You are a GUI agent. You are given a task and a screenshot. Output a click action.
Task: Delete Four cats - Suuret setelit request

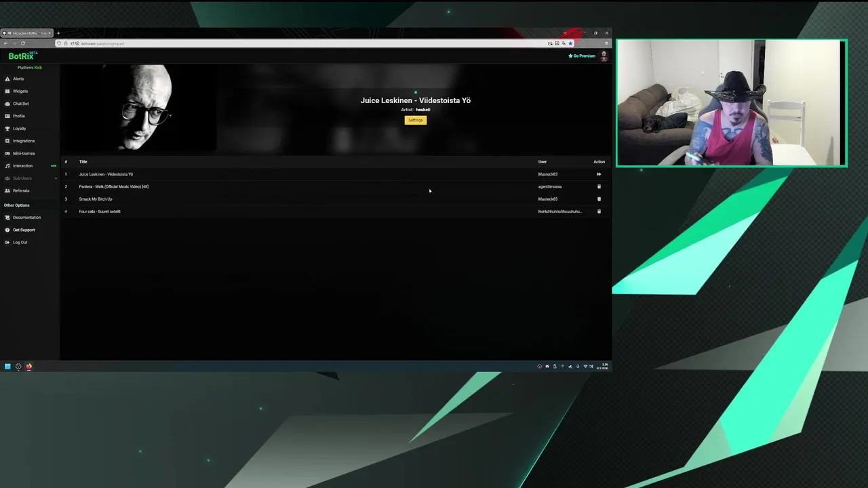click(599, 211)
